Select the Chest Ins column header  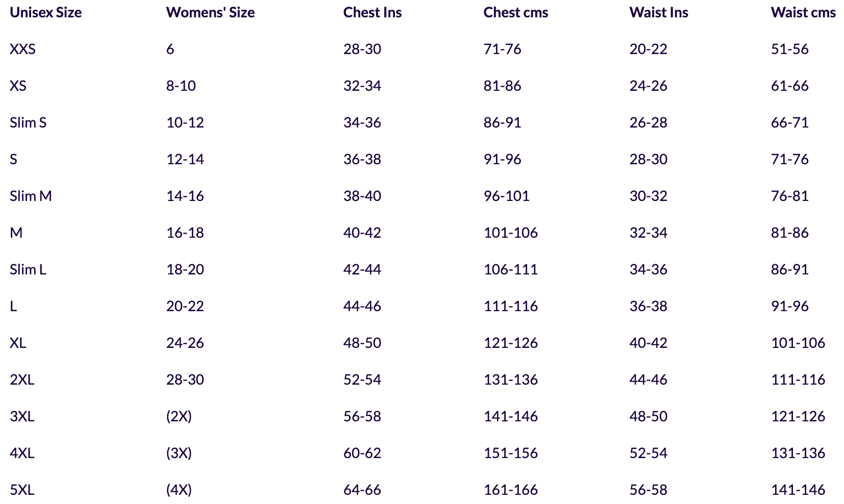(x=372, y=12)
